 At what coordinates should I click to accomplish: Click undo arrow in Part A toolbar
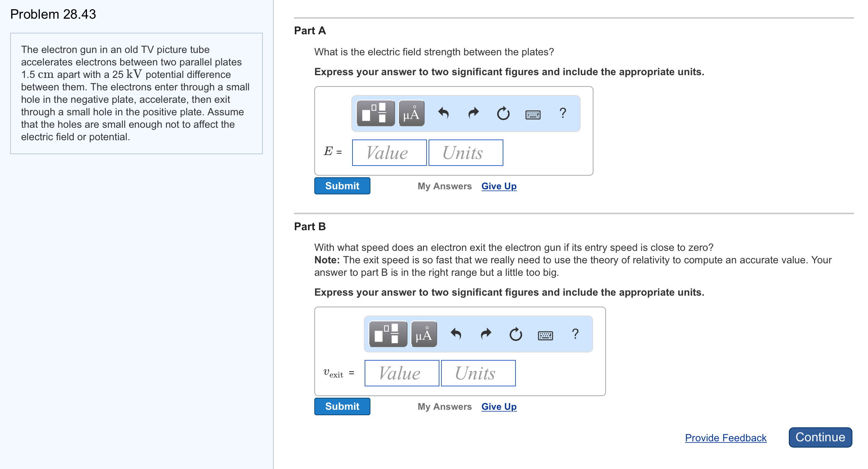click(444, 113)
